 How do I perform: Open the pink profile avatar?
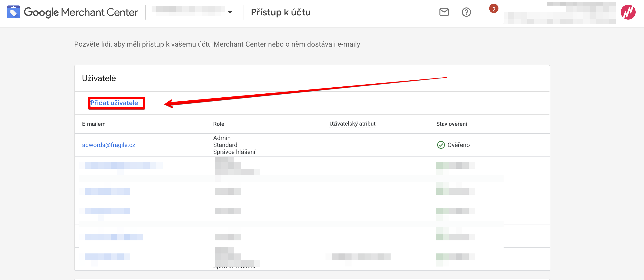point(628,12)
